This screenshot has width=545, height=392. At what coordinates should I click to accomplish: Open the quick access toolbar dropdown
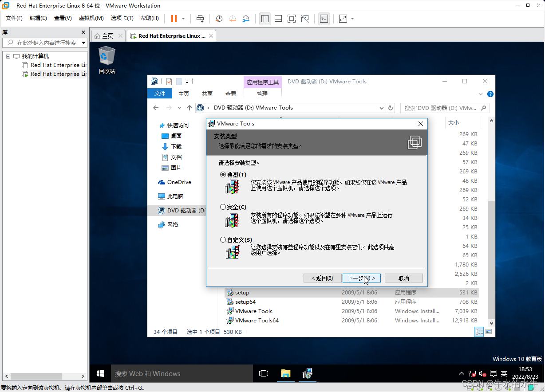click(x=187, y=82)
